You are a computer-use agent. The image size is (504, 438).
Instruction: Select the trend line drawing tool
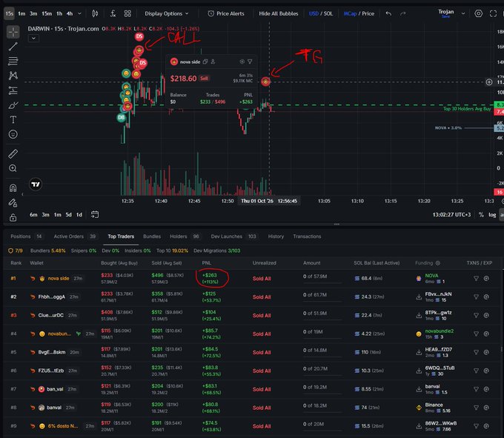pos(13,46)
